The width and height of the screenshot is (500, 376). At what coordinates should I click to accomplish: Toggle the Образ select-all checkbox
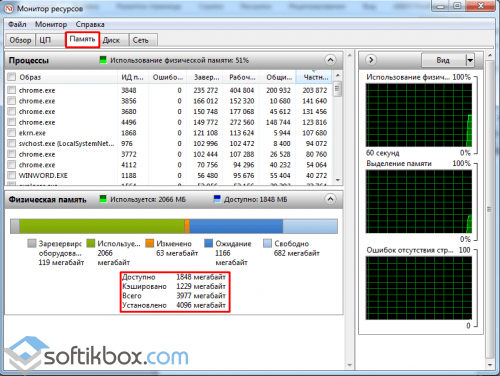12,77
